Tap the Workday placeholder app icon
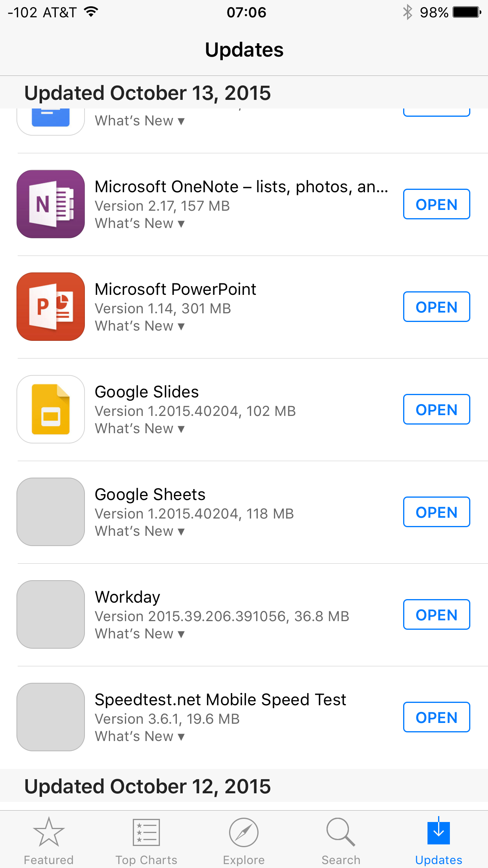 pos(51,614)
